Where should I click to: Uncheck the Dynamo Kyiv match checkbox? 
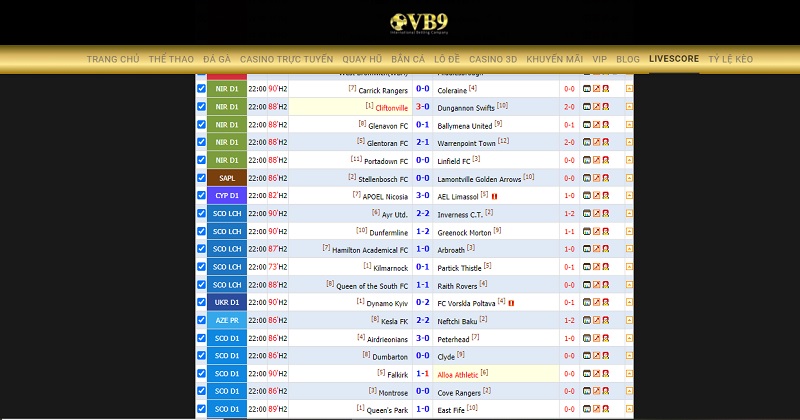202,302
